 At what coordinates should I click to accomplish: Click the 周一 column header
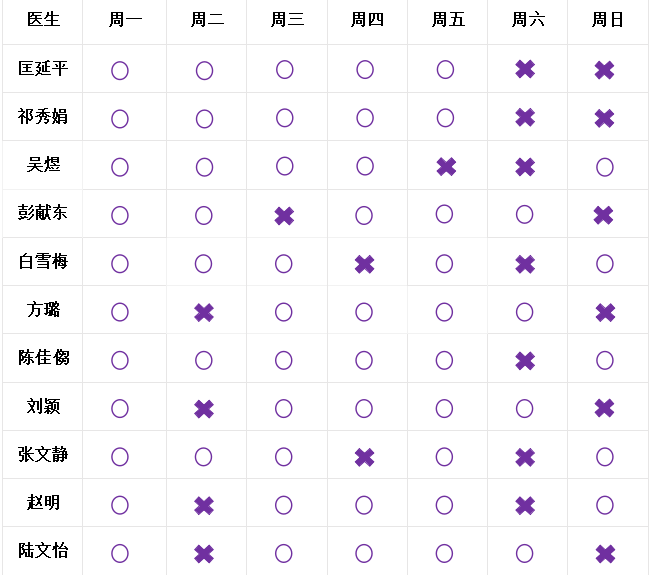[125, 20]
